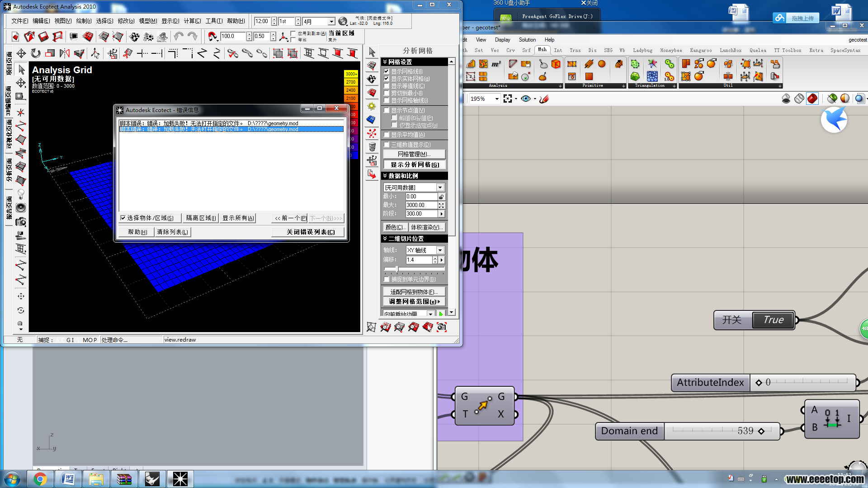Uncheck 显示实体网格 checkbox
The image size is (868, 488).
[387, 79]
